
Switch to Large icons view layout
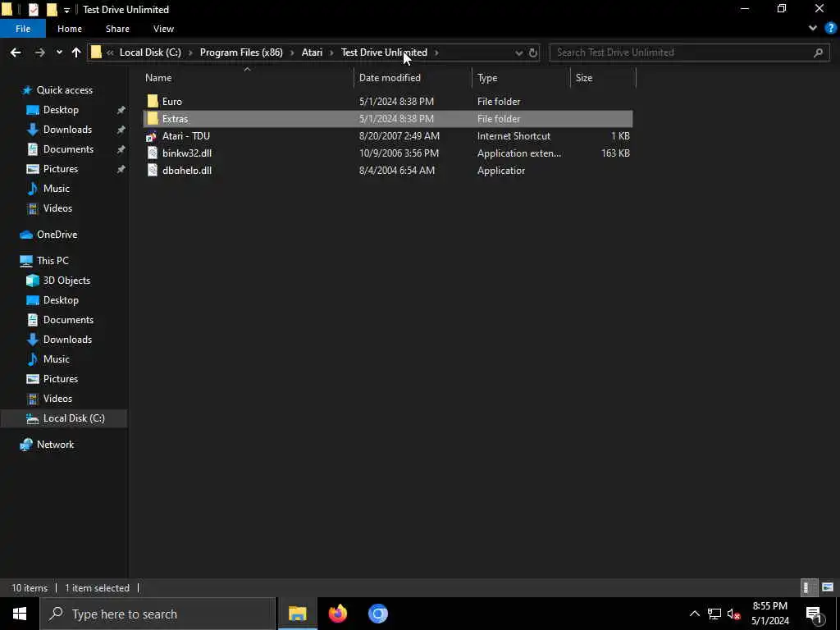(828, 587)
